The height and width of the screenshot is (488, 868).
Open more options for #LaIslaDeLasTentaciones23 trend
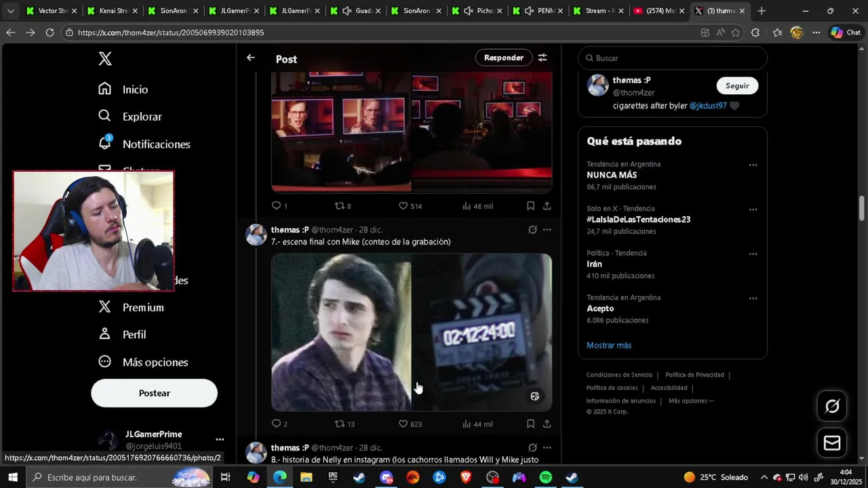pyautogui.click(x=753, y=209)
